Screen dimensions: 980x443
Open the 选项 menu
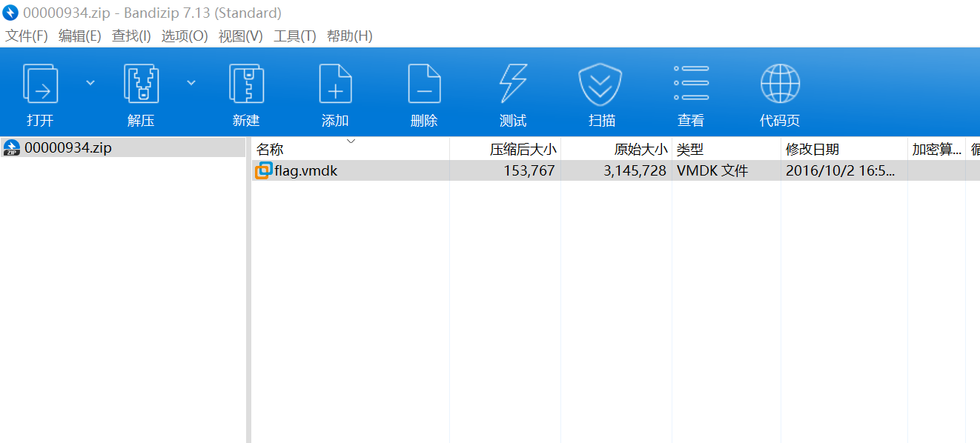(184, 35)
